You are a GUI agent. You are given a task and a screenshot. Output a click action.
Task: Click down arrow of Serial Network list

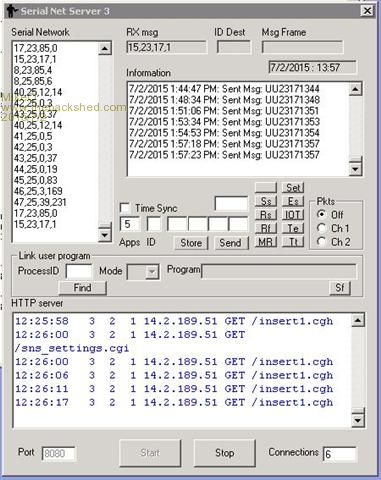coord(105,235)
